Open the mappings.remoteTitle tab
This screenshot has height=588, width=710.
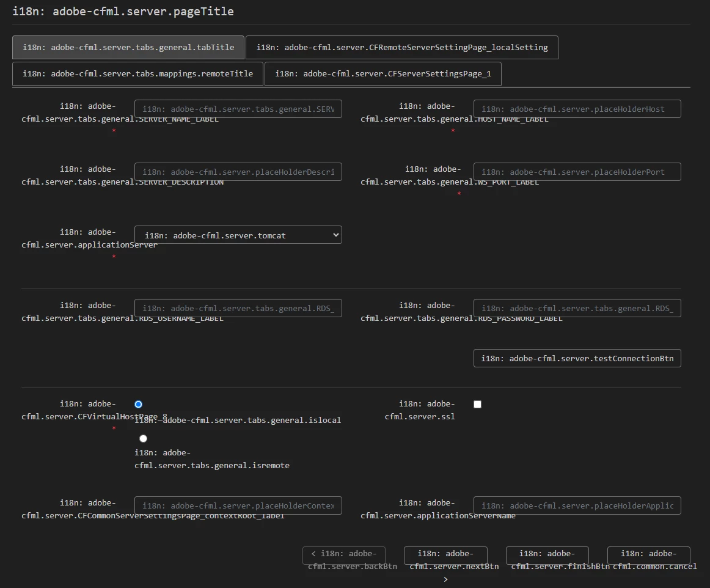point(137,74)
